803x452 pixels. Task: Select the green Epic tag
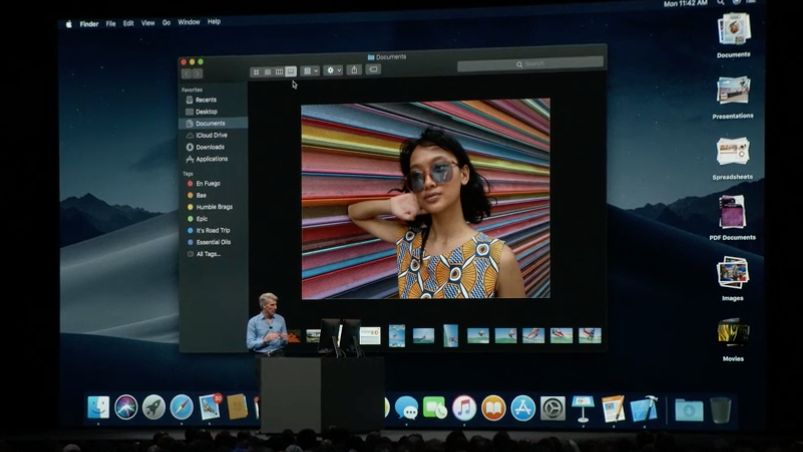coord(197,219)
